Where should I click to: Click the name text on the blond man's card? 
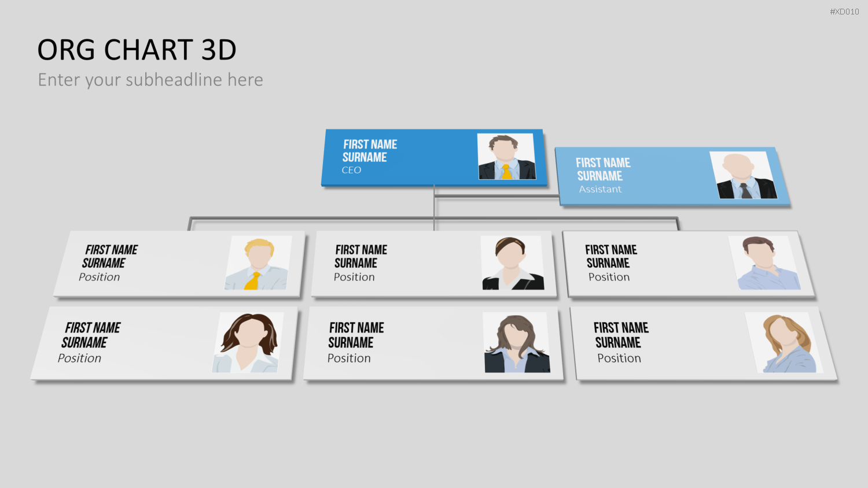pyautogui.click(x=110, y=256)
